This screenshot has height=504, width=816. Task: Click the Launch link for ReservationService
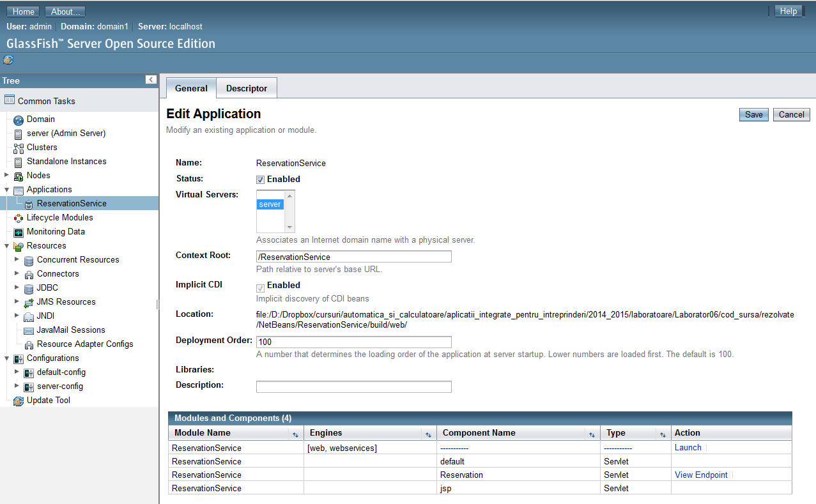point(688,448)
